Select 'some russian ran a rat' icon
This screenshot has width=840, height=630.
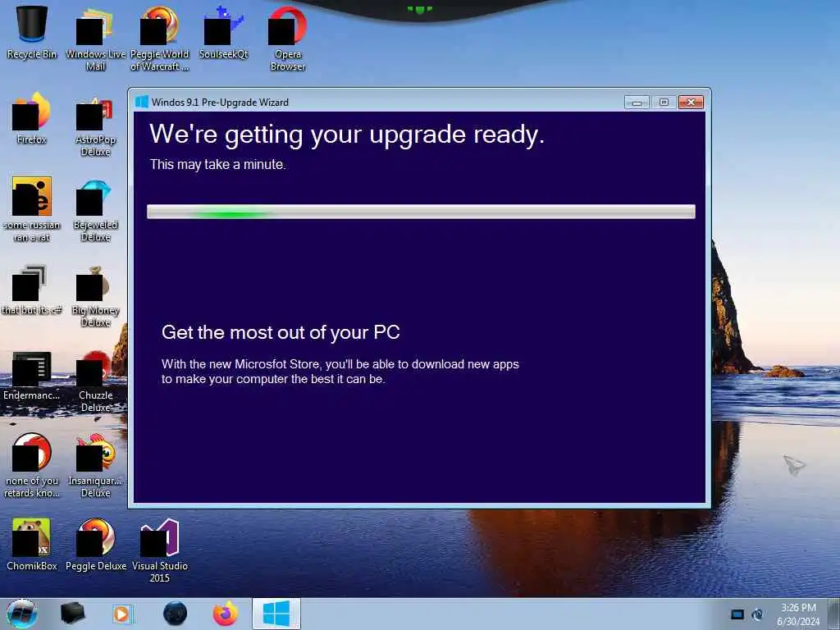(32, 209)
